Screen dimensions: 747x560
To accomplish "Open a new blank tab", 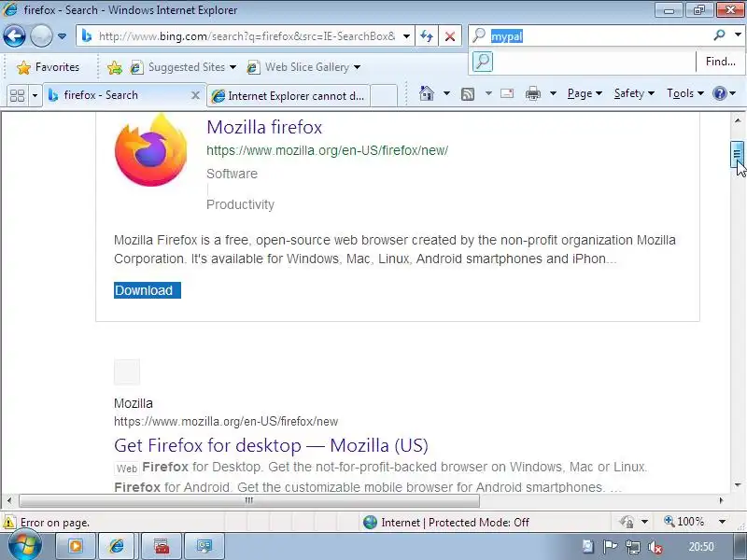I will pyautogui.click(x=384, y=96).
